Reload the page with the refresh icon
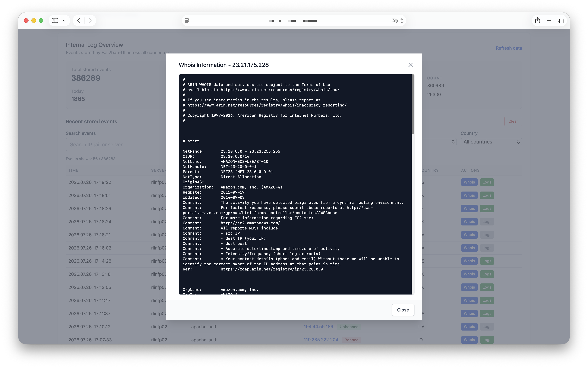588x368 pixels. [x=402, y=21]
